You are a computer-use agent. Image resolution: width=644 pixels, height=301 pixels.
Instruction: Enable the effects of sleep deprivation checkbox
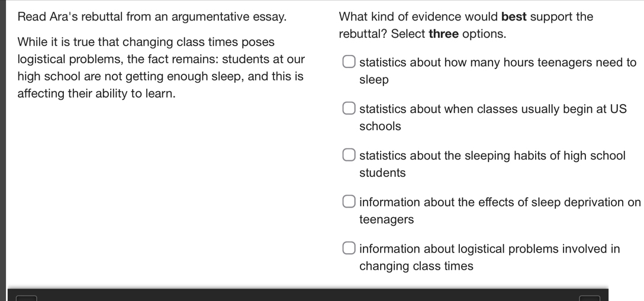tap(349, 202)
